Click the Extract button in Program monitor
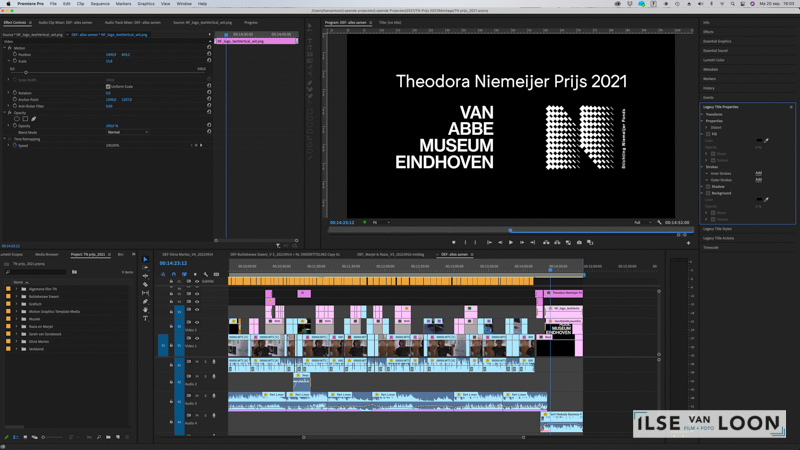This screenshot has width=800, height=450. click(x=557, y=242)
